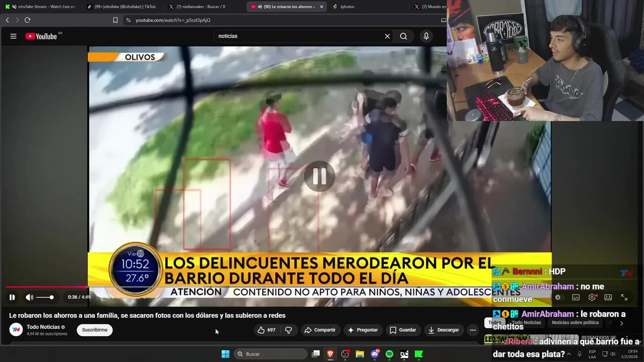Viewport: 644px width, 362px height.
Task: Go to YouTube home via logo
Action: (42, 36)
